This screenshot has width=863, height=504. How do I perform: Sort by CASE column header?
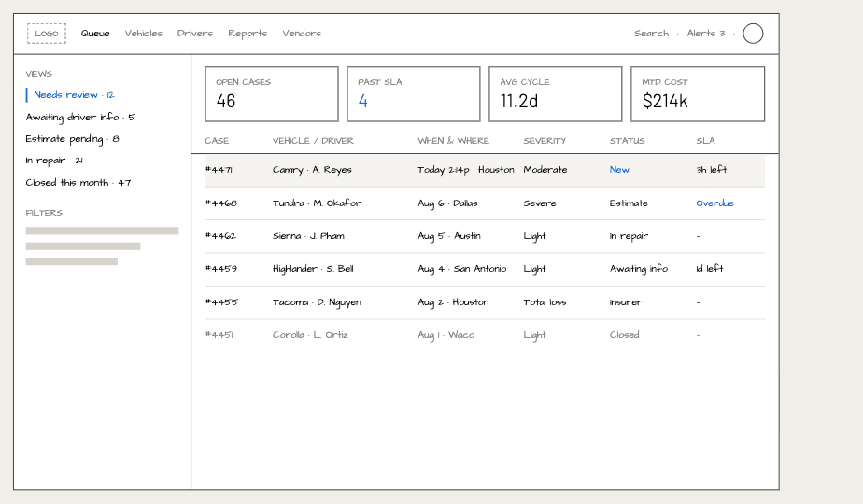tap(217, 141)
